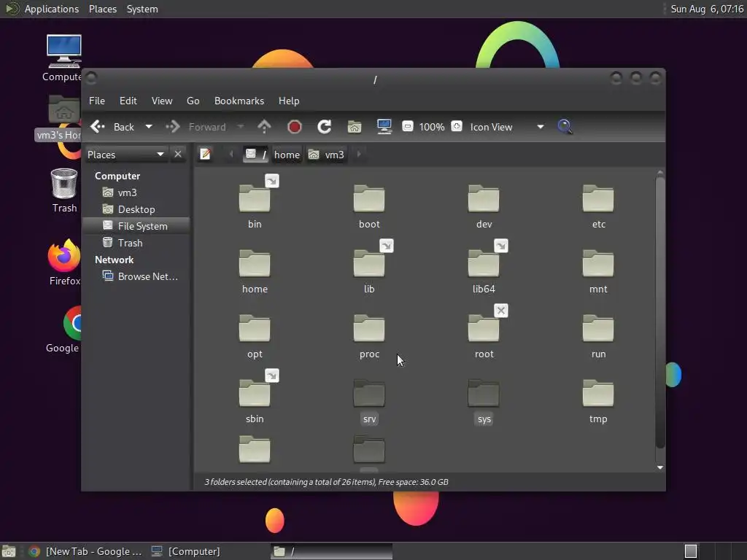Click the vm3 breadcrumb button
The image size is (747, 560).
326,155
